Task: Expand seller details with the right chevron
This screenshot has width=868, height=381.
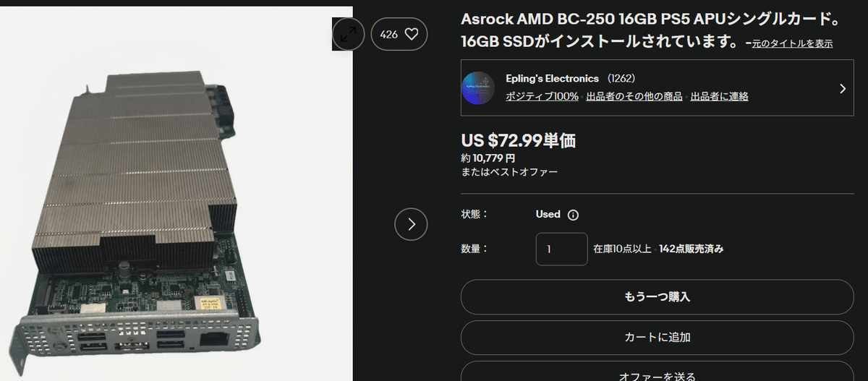Action: 842,88
